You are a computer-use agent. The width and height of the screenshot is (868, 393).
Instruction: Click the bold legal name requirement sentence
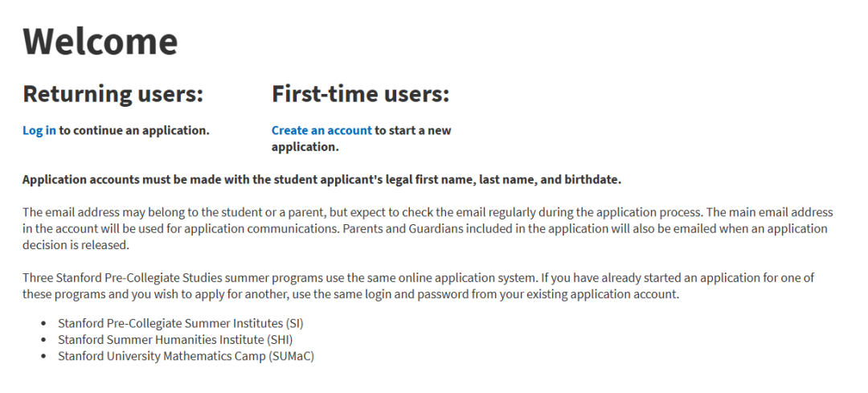coord(321,180)
